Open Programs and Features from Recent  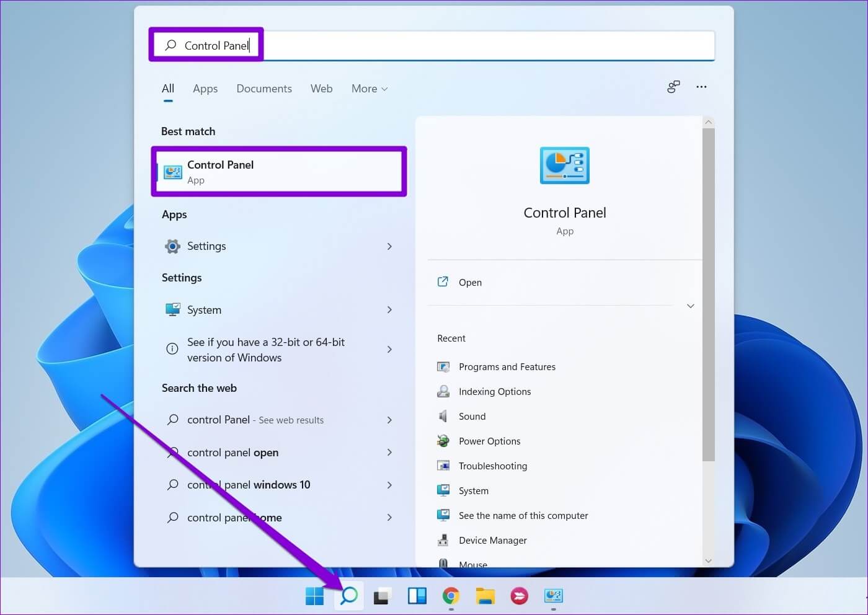(507, 367)
